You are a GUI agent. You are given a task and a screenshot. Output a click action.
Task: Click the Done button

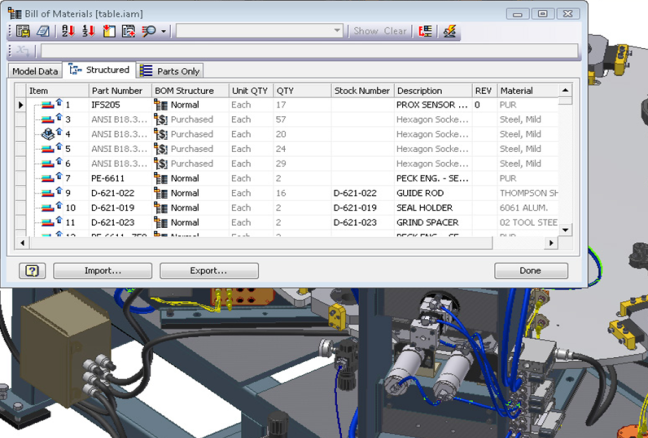531,271
